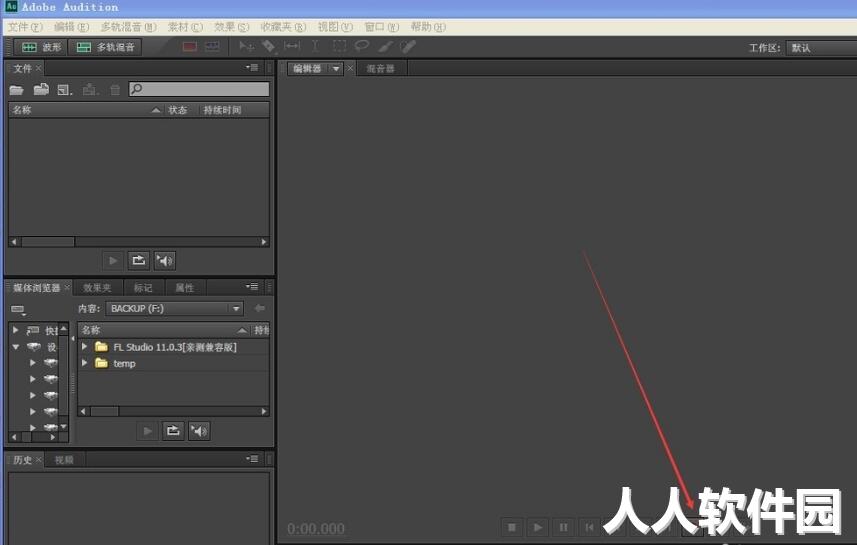
Task: Expand the FL Studio 11.0.3 folder
Action: 84,347
